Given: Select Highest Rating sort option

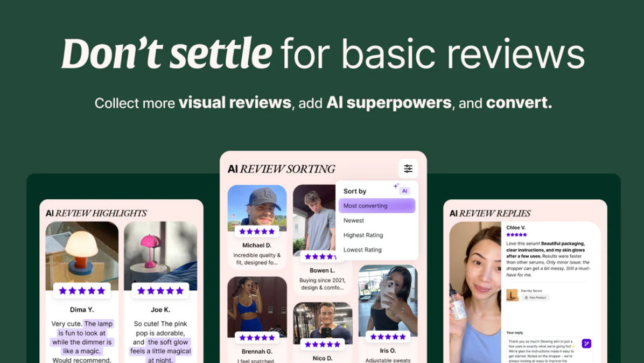Looking at the screenshot, I should (x=363, y=235).
